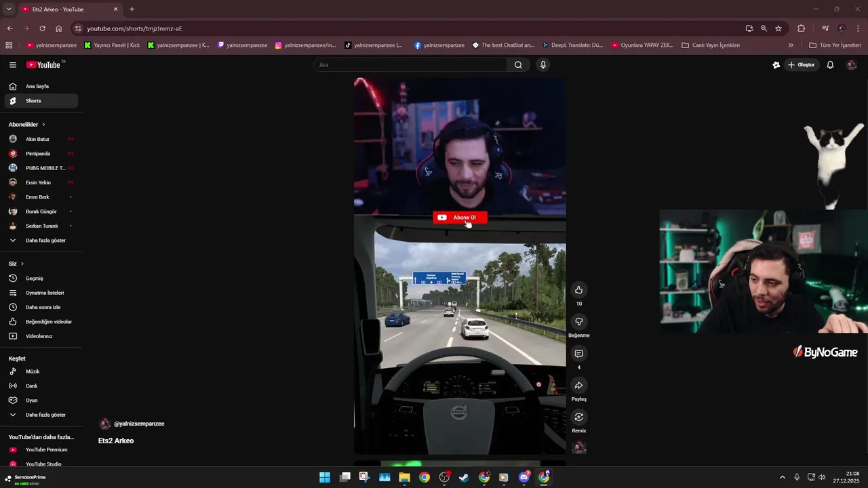Open Chrome three-dot menu

click(859, 28)
